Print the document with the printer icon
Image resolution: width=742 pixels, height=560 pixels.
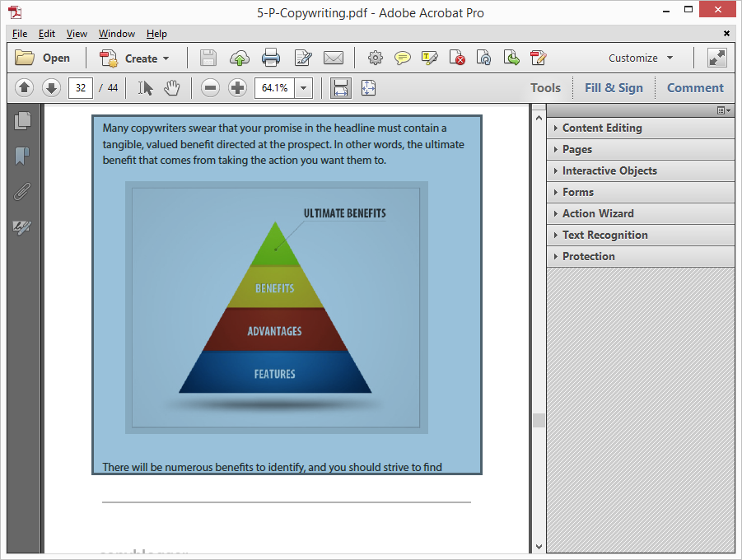pyautogui.click(x=271, y=58)
